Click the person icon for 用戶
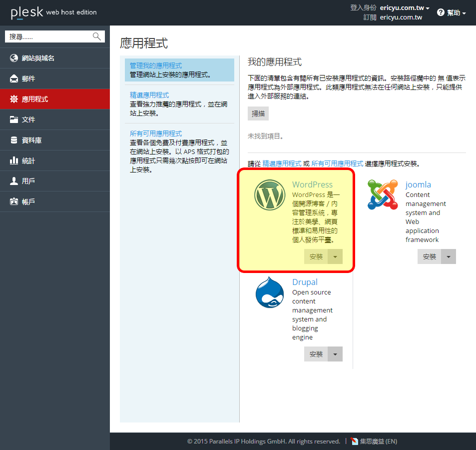 pyautogui.click(x=14, y=181)
